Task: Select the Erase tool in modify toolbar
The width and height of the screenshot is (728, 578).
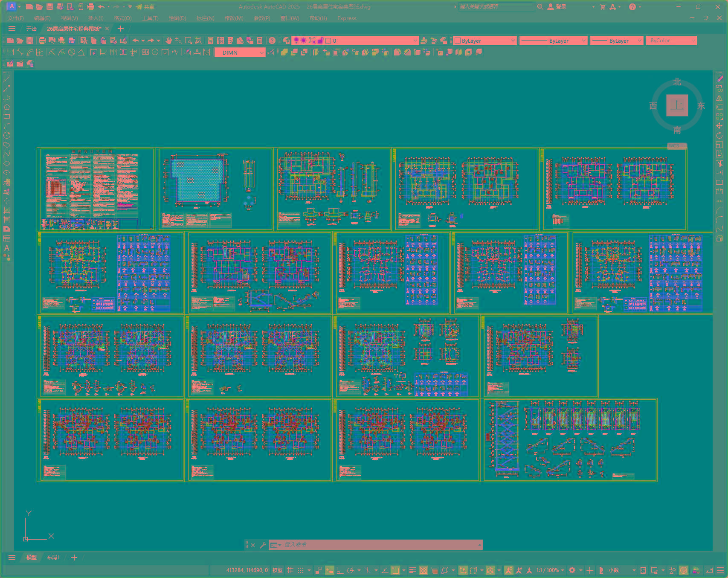Action: click(719, 79)
